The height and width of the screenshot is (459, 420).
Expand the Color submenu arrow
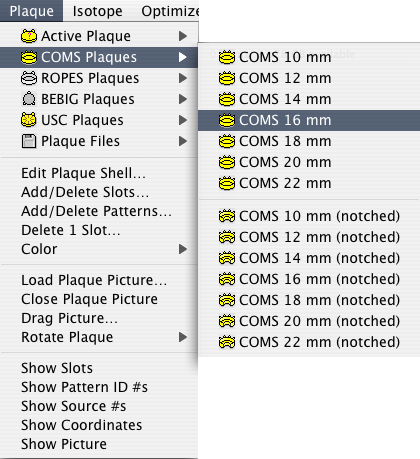[x=182, y=249]
